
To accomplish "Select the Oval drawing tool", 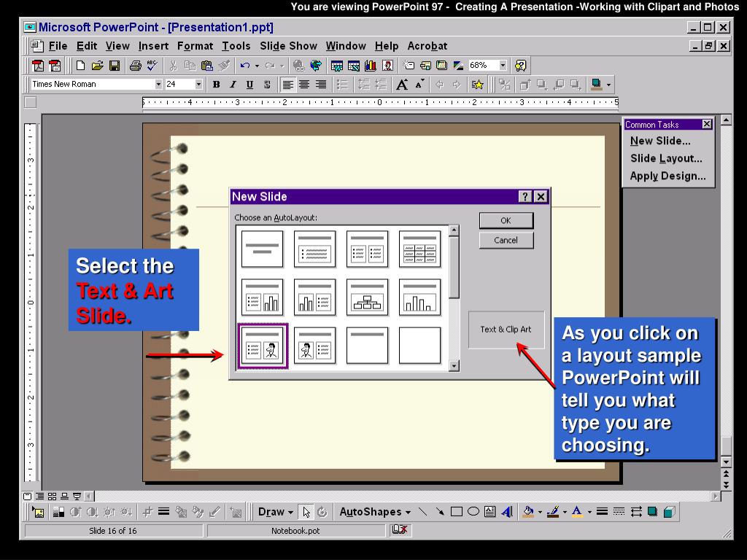I will [x=473, y=512].
